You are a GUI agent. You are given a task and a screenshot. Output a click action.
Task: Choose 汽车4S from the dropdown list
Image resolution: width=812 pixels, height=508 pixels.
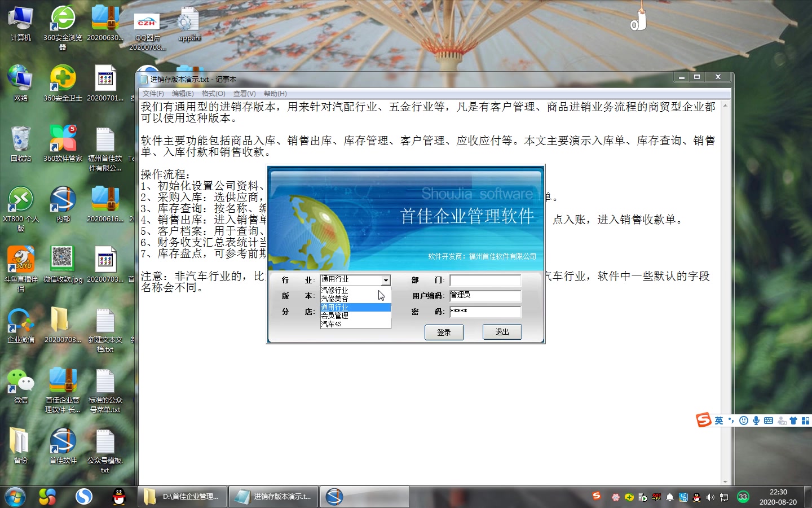tap(355, 324)
